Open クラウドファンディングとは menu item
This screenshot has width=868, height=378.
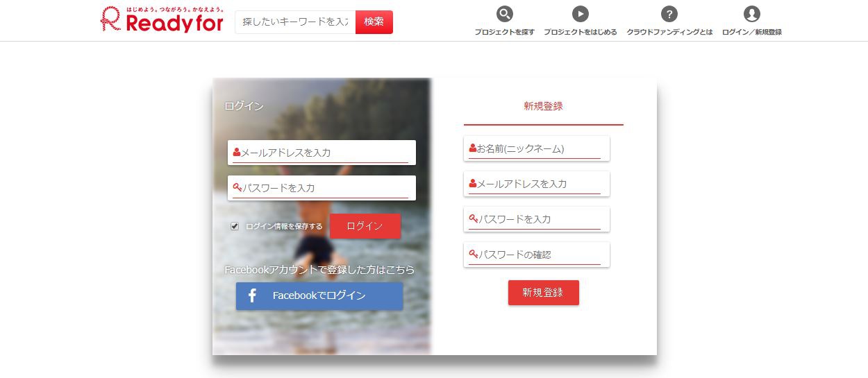tap(669, 32)
